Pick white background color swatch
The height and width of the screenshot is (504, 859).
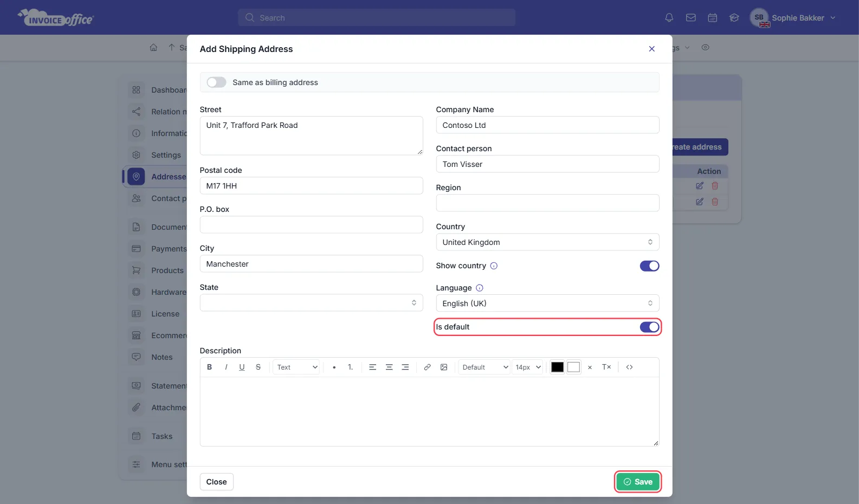(x=573, y=367)
